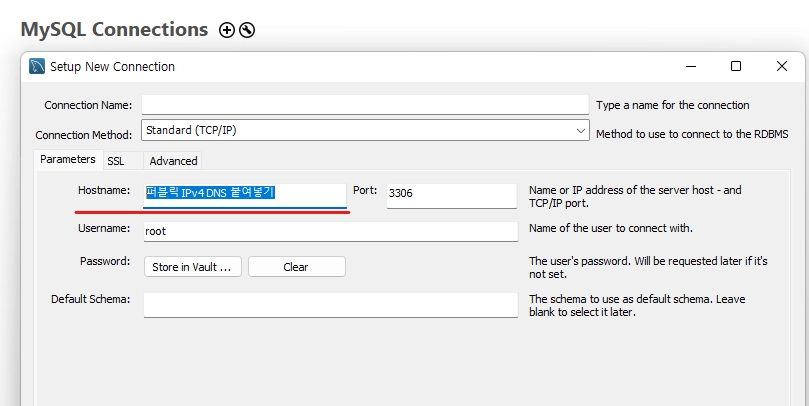Click the Setup New Connection title text
The height and width of the screenshot is (406, 809).
coord(112,67)
